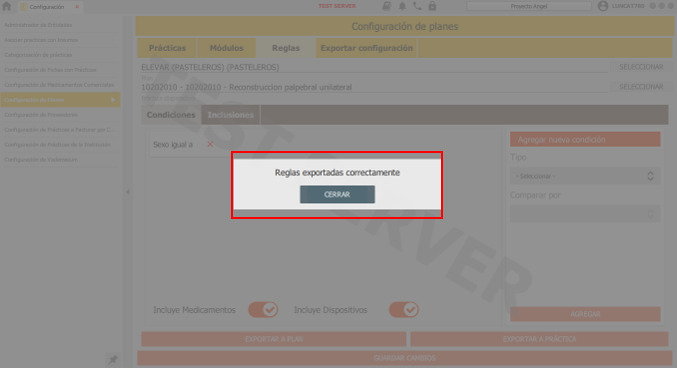Toggle Incluye Dispositivos switch
The image size is (677, 368).
[x=404, y=310]
